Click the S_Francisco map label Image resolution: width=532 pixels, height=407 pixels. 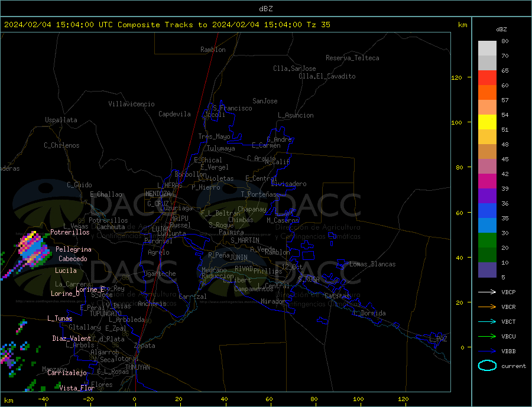232,108
